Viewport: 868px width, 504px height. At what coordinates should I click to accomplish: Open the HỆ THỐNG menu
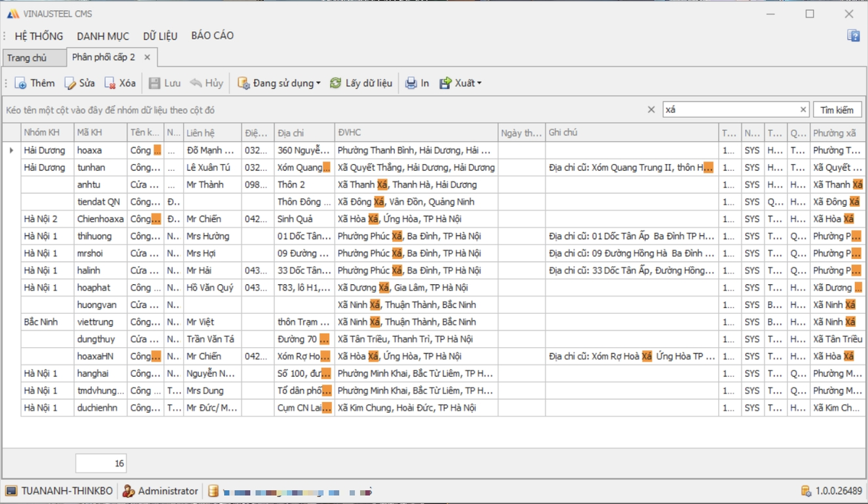[39, 36]
